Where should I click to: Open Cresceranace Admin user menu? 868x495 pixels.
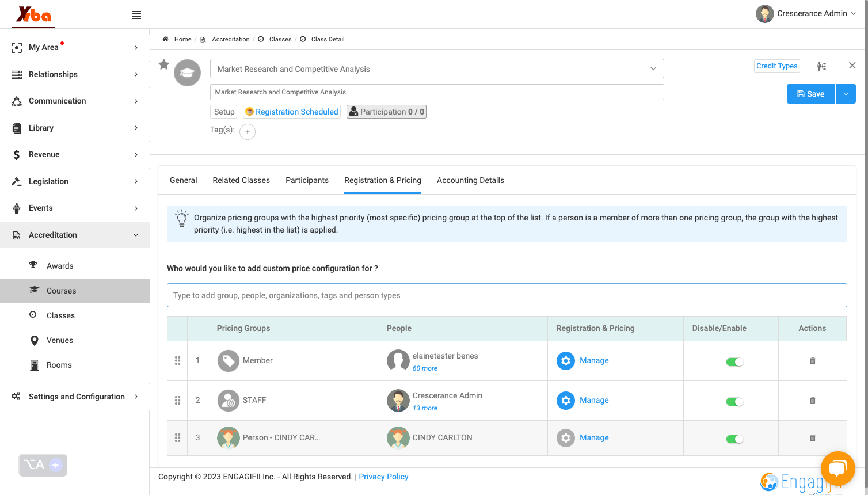(806, 13)
